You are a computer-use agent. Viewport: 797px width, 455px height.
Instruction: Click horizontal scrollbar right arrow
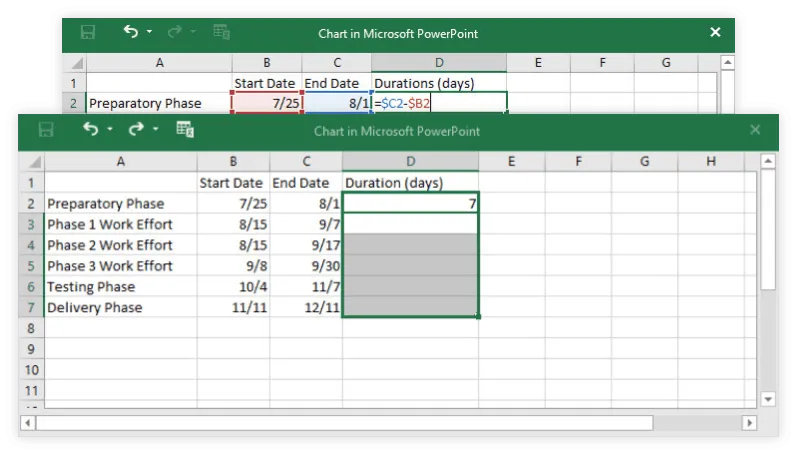pos(750,423)
